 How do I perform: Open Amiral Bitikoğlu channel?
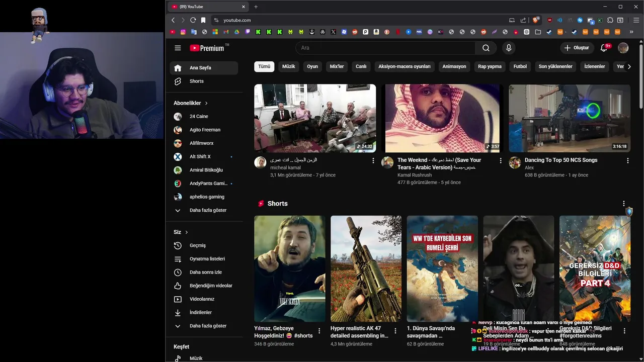pos(204,170)
